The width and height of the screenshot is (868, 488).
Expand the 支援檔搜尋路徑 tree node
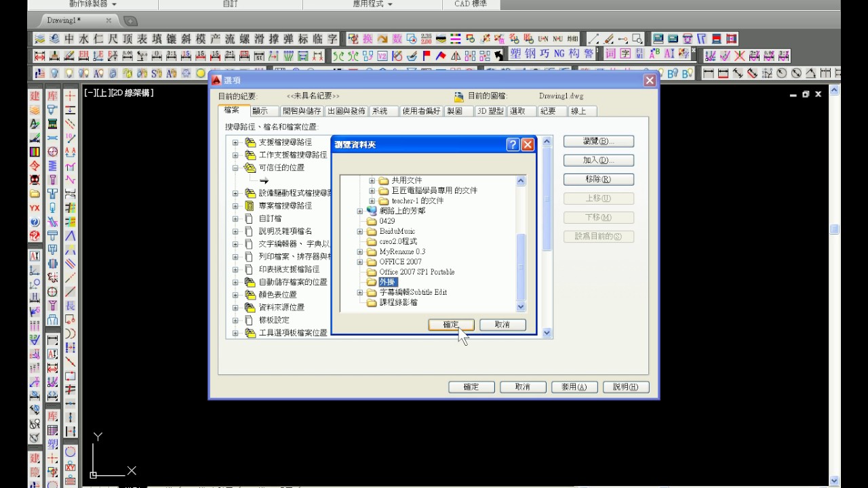[x=235, y=142]
